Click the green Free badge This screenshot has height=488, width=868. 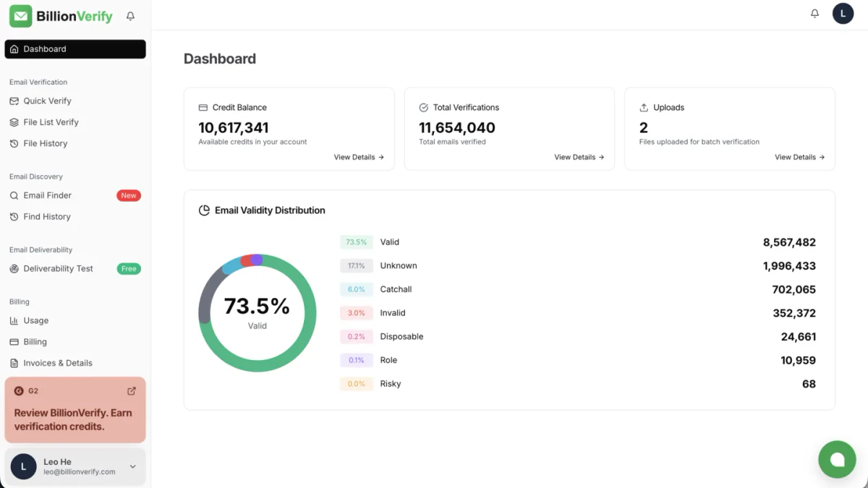pyautogui.click(x=129, y=268)
